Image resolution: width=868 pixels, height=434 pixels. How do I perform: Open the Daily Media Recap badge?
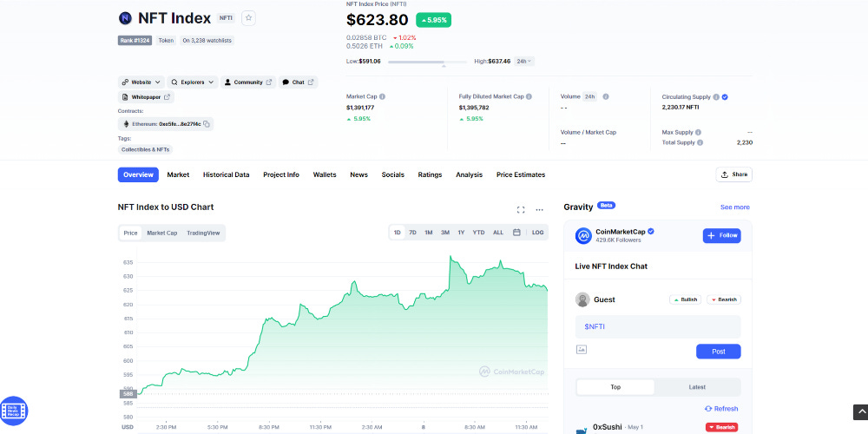(14, 411)
